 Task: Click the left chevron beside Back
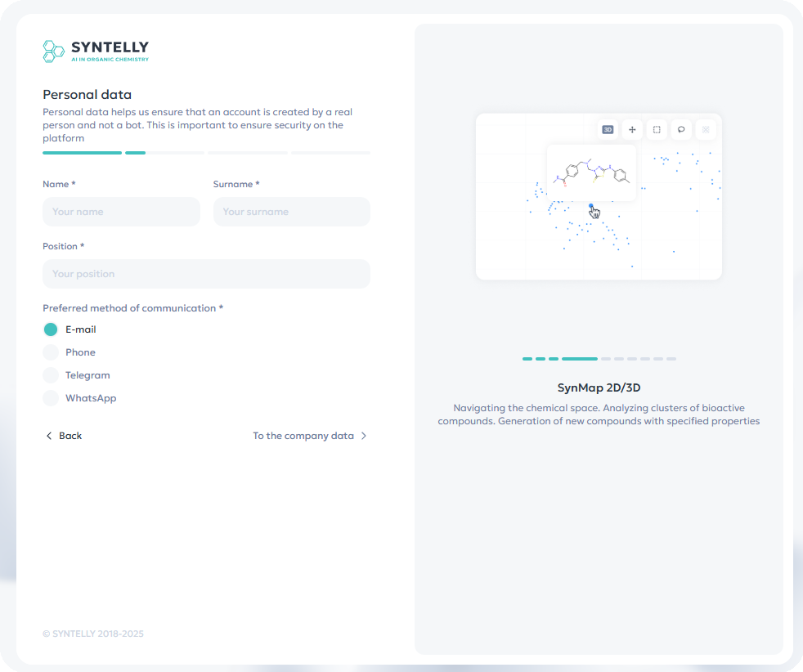click(48, 436)
